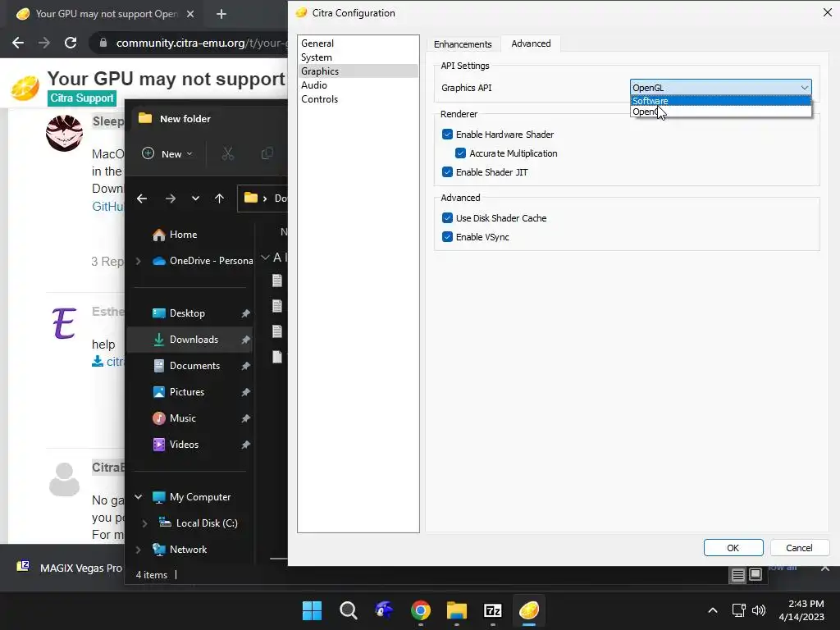Open 7-Zip from the taskbar

point(492,610)
